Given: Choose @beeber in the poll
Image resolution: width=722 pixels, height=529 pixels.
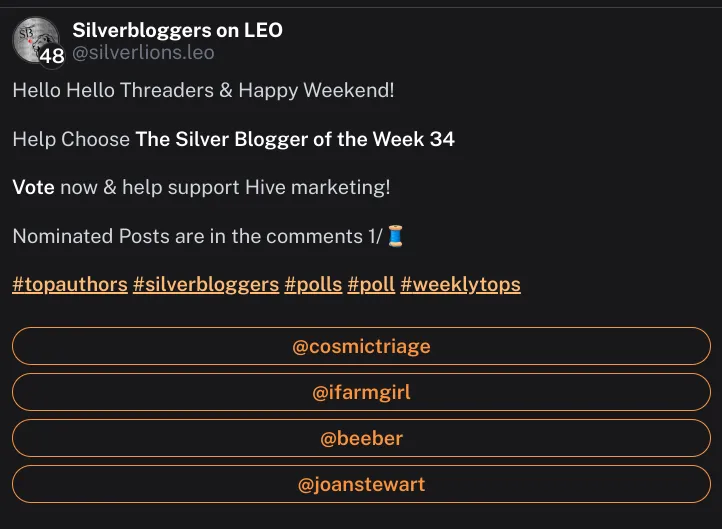Looking at the screenshot, I should click(361, 439).
